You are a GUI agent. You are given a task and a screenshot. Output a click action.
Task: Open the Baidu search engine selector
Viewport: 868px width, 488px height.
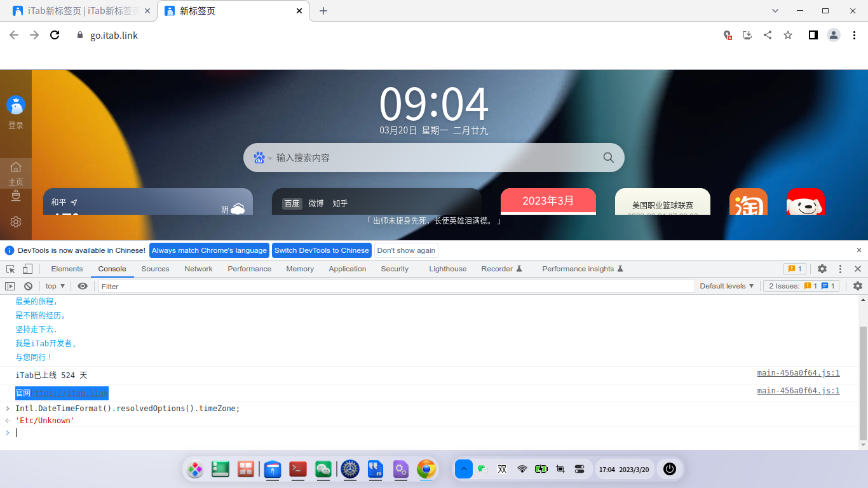click(x=262, y=158)
